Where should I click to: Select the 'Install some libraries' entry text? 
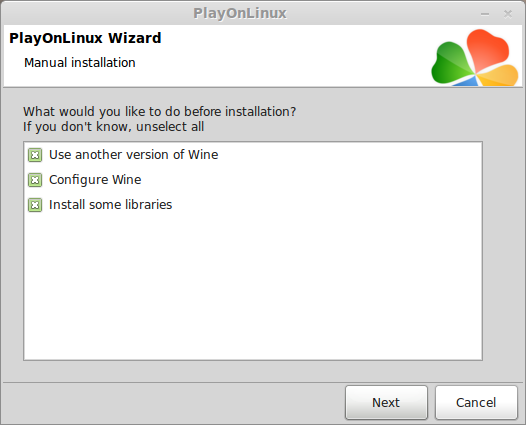[x=110, y=205]
